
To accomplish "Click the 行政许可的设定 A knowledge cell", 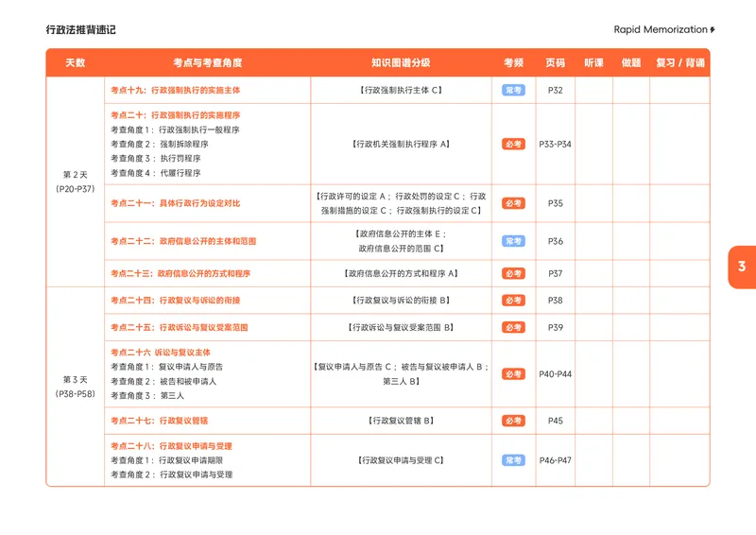I will pos(401,203).
